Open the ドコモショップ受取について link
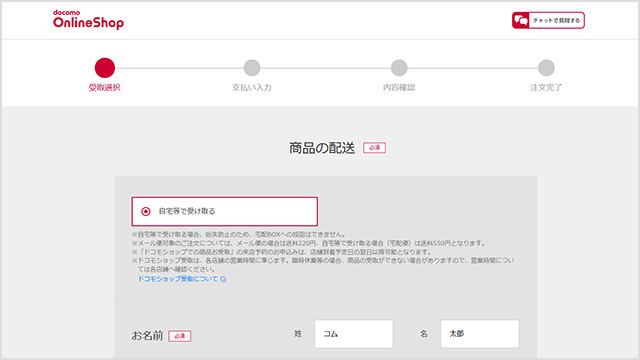The width and height of the screenshot is (640, 360). pos(178,279)
